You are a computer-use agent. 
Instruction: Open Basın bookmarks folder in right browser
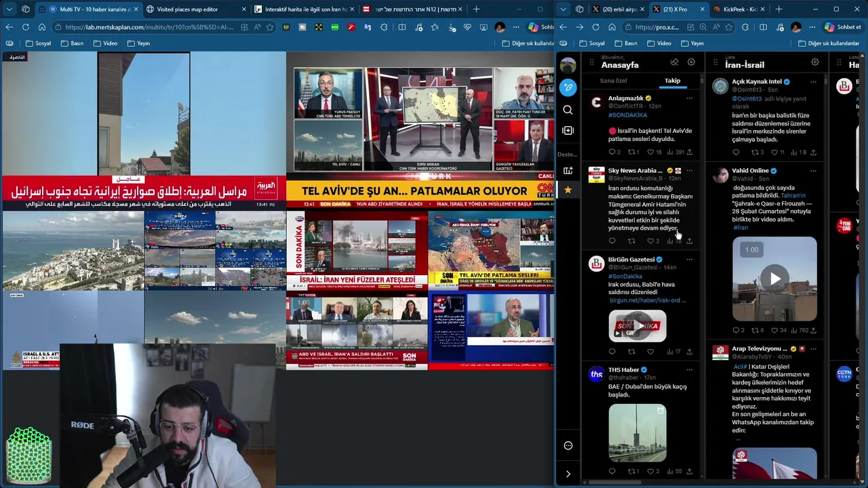pyautogui.click(x=626, y=43)
